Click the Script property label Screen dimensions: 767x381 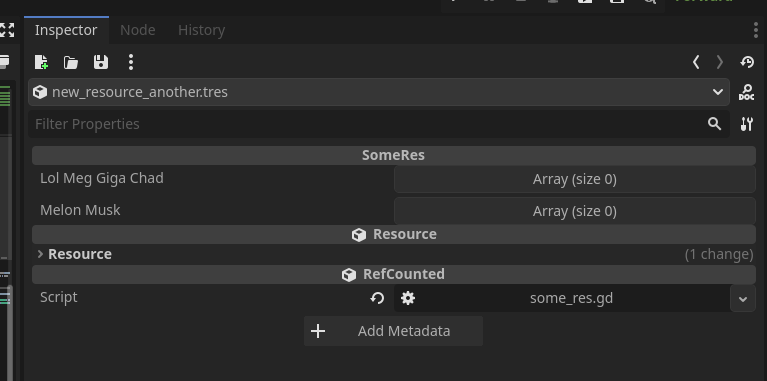[59, 297]
